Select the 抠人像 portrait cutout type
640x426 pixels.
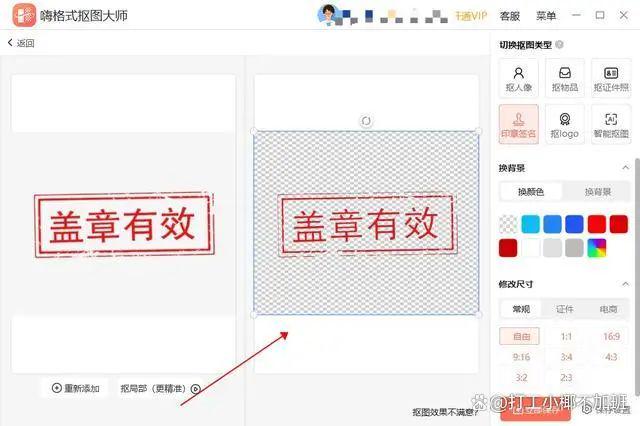[519, 78]
